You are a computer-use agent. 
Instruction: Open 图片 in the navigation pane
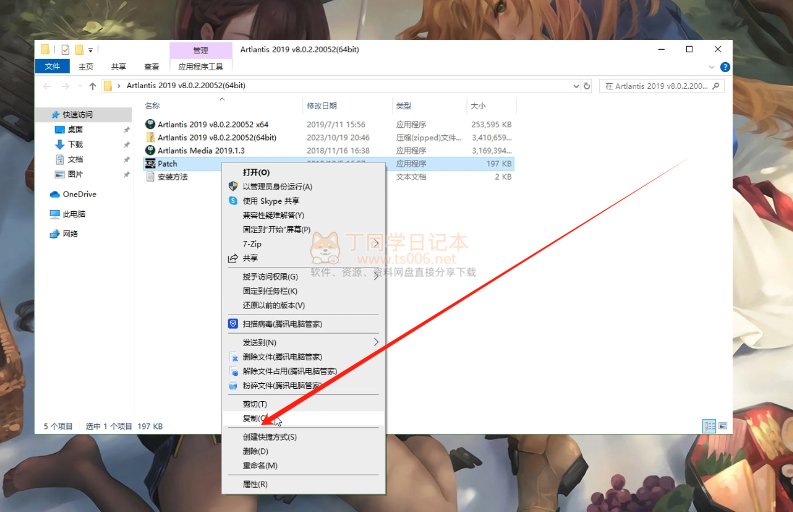pyautogui.click(x=75, y=174)
